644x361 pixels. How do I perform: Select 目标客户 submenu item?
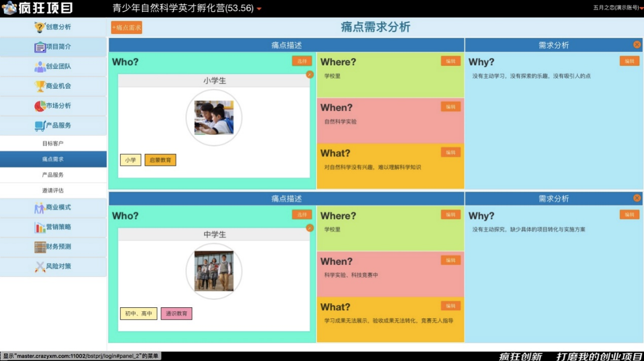tap(53, 143)
